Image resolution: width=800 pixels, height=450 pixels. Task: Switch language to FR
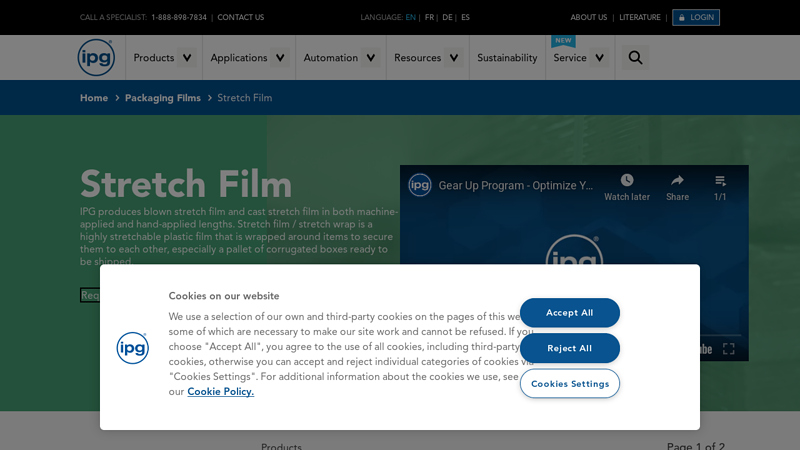[430, 17]
